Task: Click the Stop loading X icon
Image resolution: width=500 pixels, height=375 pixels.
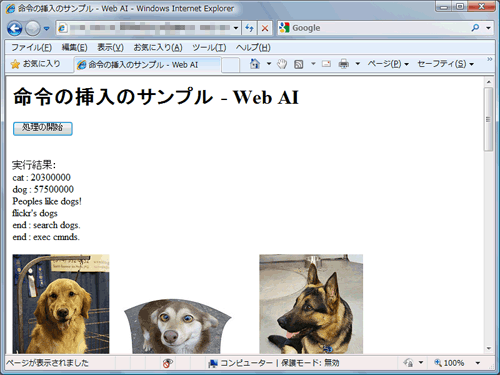Action: pyautogui.click(x=265, y=28)
